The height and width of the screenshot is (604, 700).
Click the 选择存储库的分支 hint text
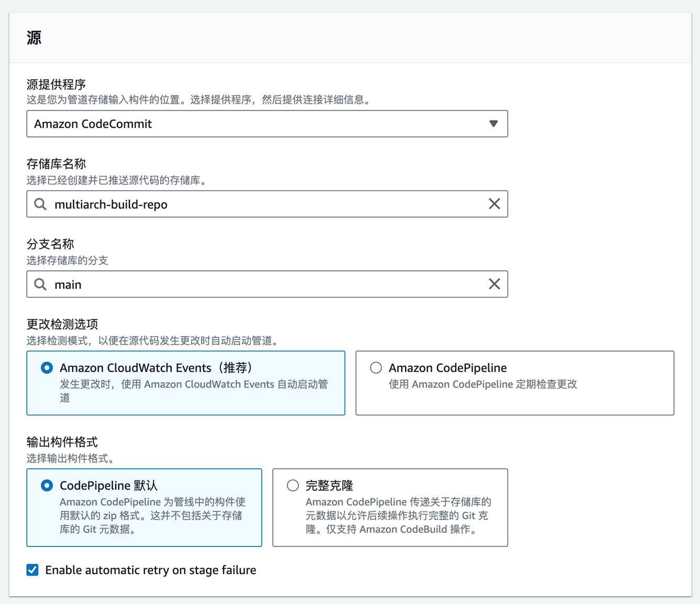(68, 261)
